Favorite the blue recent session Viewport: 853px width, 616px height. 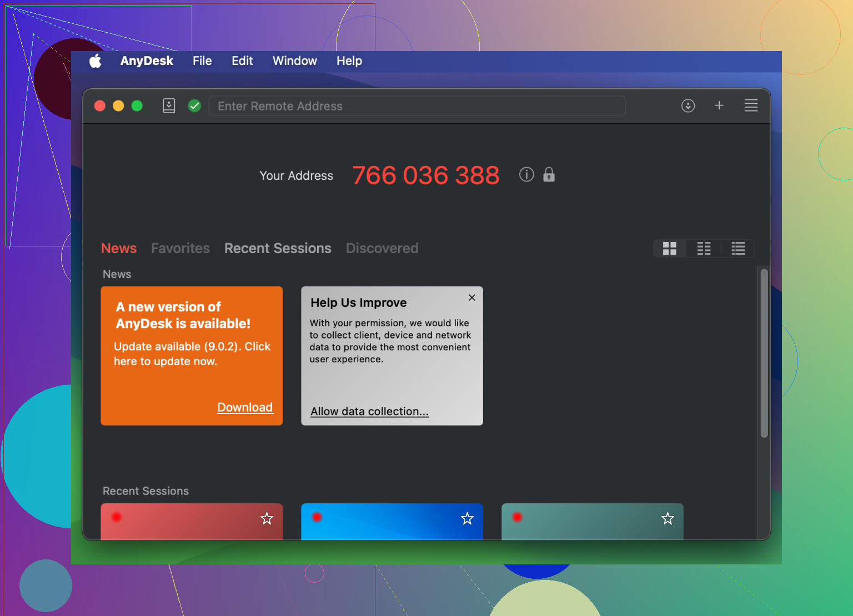(x=468, y=518)
